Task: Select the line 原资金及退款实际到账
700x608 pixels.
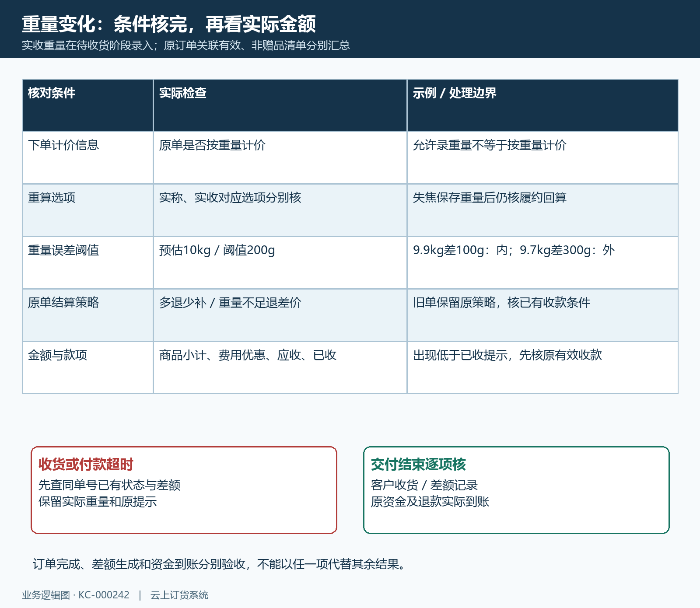Action: pyautogui.click(x=430, y=502)
